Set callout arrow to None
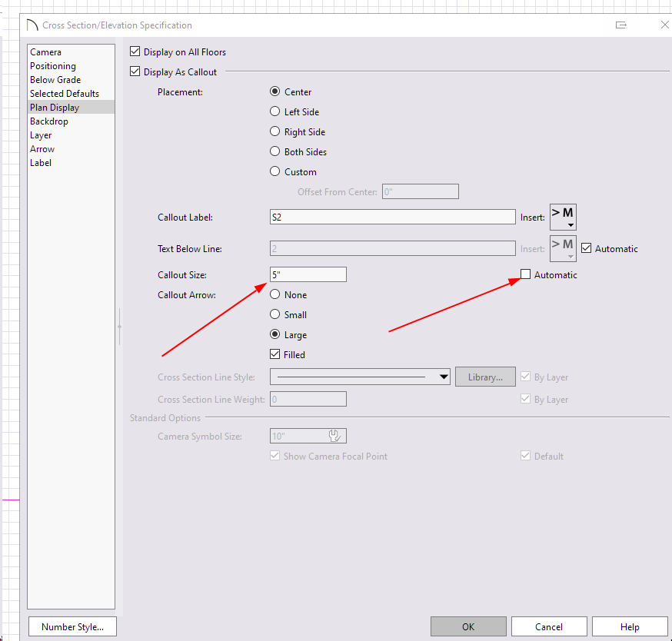Screen dimensions: 672x641 pos(275,295)
